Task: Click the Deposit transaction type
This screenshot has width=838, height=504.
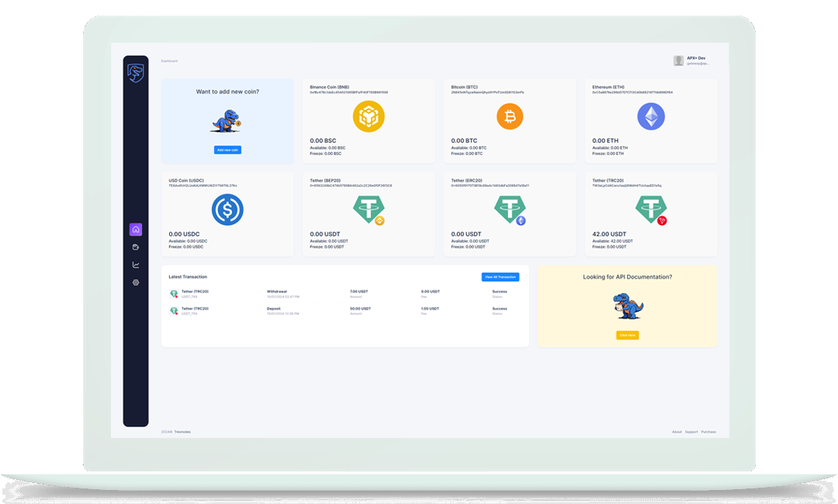Action: coord(274,309)
